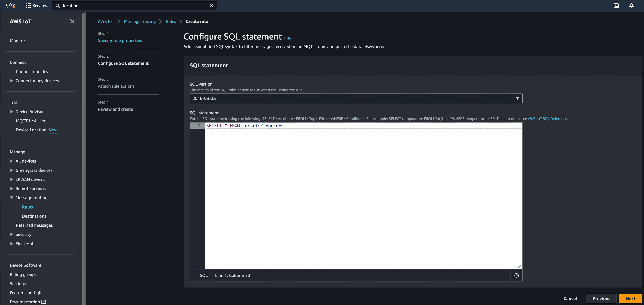Close the AWS IoT side navigation panel
The image size is (644, 305).
tap(72, 21)
